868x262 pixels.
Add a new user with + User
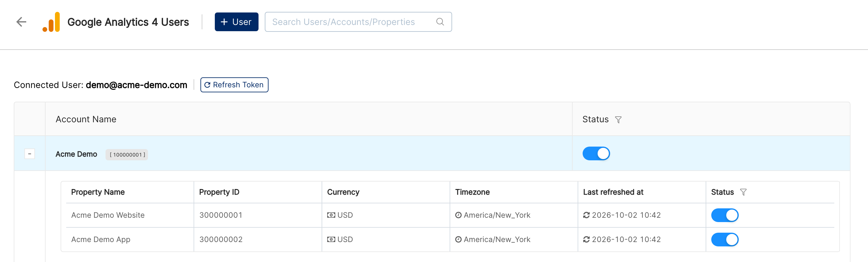coord(237,22)
